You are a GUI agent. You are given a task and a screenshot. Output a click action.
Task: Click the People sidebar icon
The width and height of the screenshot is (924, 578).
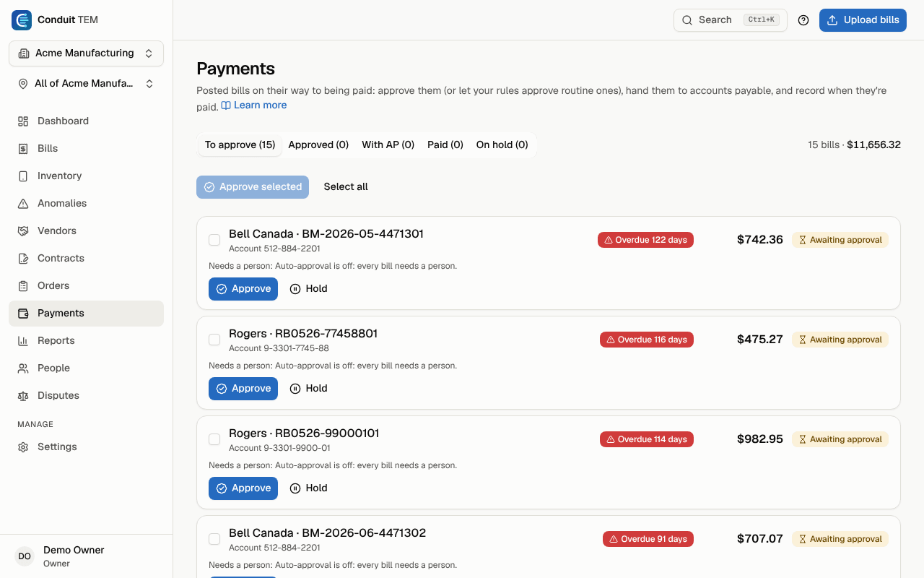point(23,368)
